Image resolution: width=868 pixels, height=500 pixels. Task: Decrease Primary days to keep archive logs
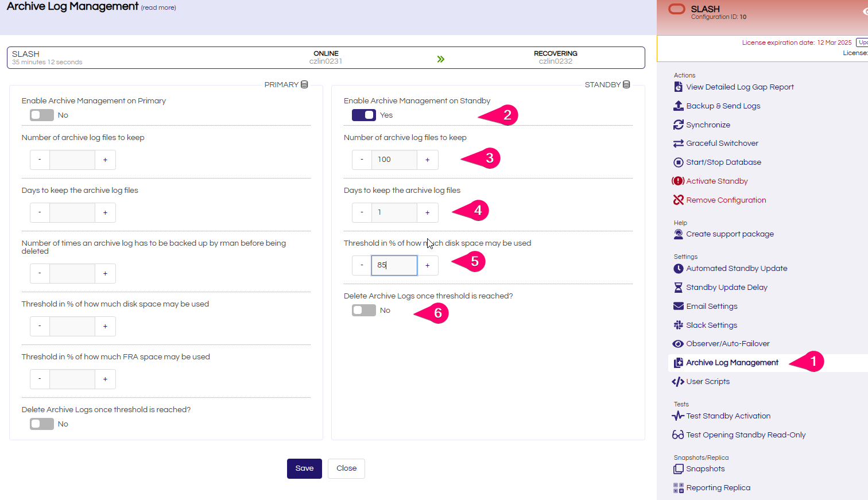coord(40,212)
